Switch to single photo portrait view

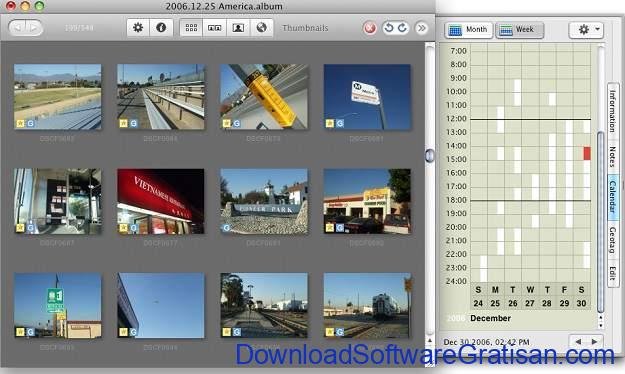pos(238,28)
